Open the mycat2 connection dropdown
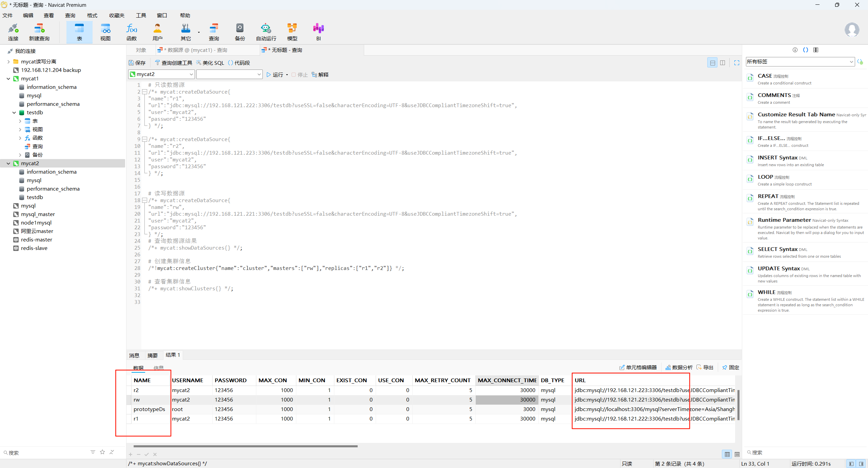Image resolution: width=868 pixels, height=468 pixels. coord(161,74)
